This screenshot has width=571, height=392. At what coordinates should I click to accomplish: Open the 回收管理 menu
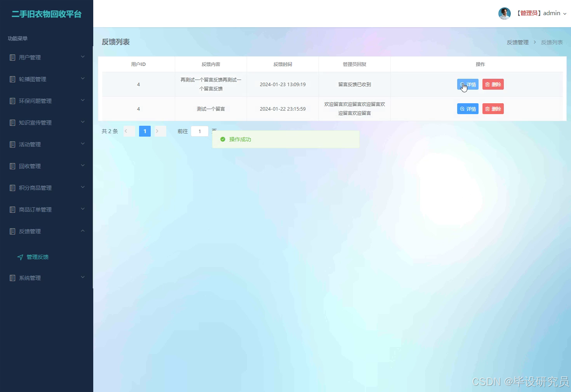47,166
